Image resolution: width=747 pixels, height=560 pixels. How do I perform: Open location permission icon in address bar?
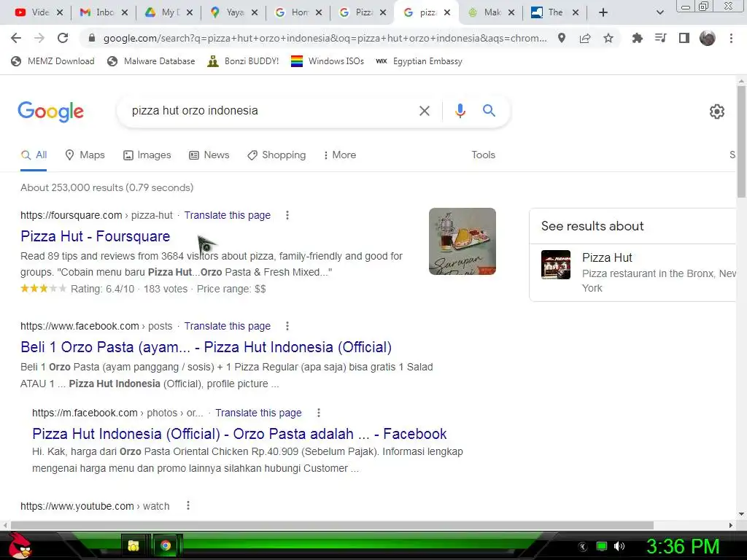point(562,38)
